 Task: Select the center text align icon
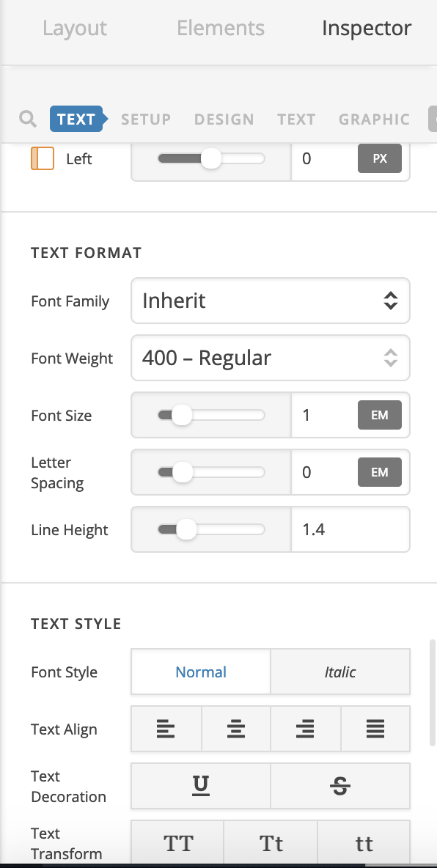pos(236,729)
